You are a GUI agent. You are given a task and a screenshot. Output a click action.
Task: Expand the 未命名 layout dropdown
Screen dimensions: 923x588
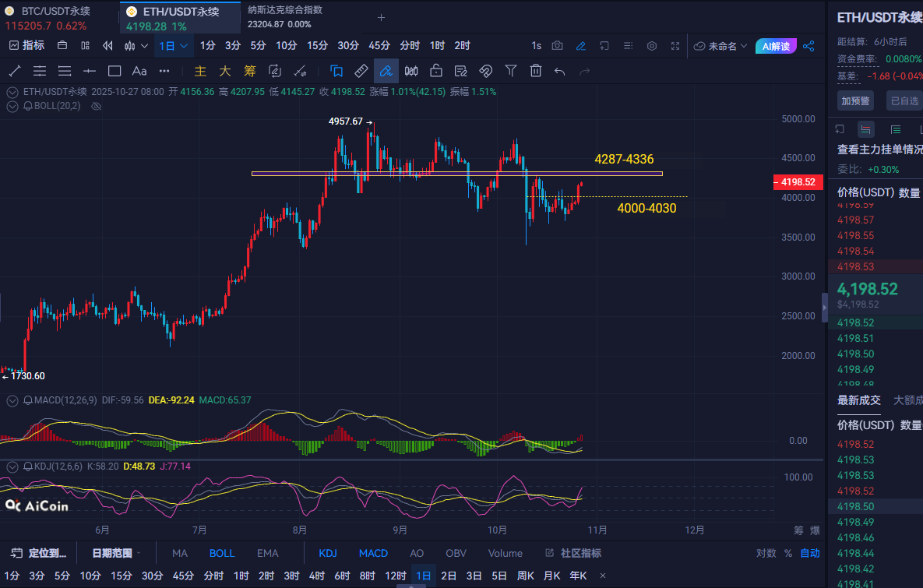(720, 46)
